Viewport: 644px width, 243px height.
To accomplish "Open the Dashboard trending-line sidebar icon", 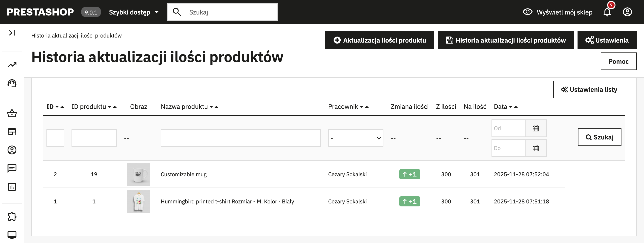I will pos(12,65).
